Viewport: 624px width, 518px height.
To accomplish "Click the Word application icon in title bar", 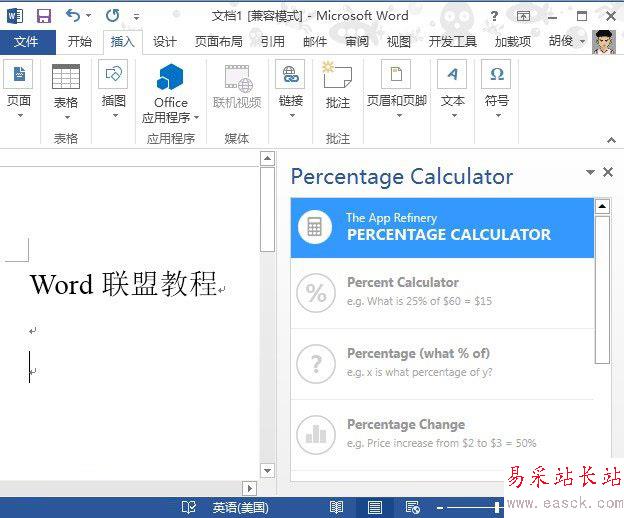I will (15, 16).
